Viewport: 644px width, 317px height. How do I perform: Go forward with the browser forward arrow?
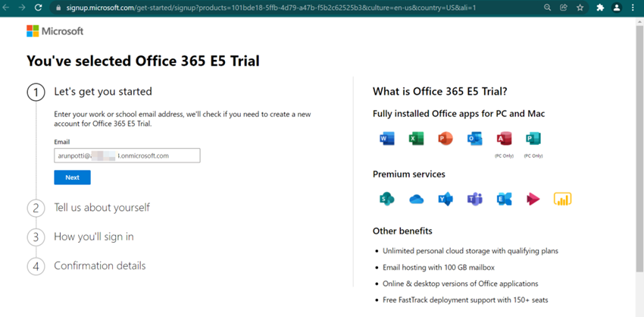22,8
